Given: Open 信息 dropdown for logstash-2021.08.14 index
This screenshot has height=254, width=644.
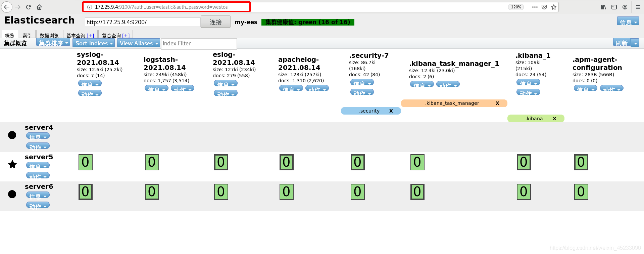Looking at the screenshot, I should pos(156,89).
